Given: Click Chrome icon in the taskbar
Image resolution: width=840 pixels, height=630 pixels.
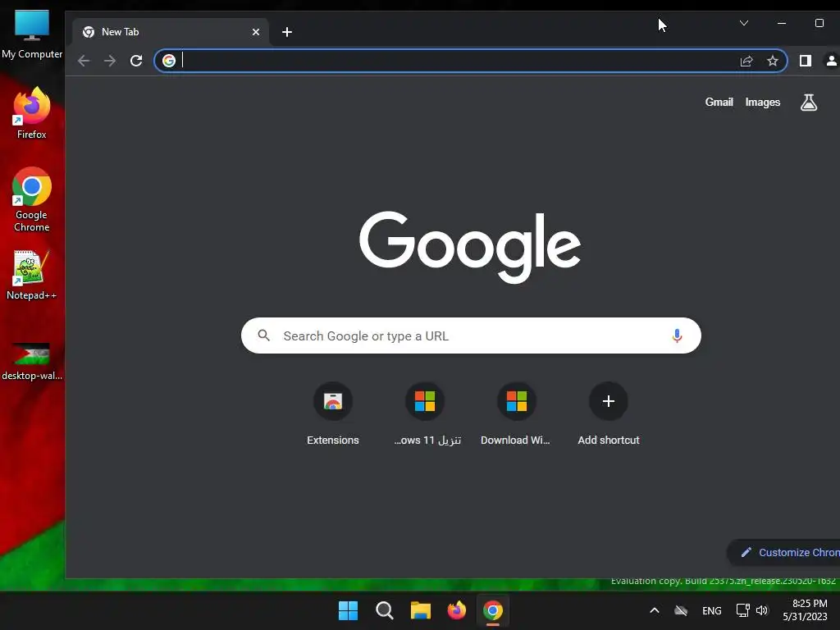Looking at the screenshot, I should click(x=493, y=610).
